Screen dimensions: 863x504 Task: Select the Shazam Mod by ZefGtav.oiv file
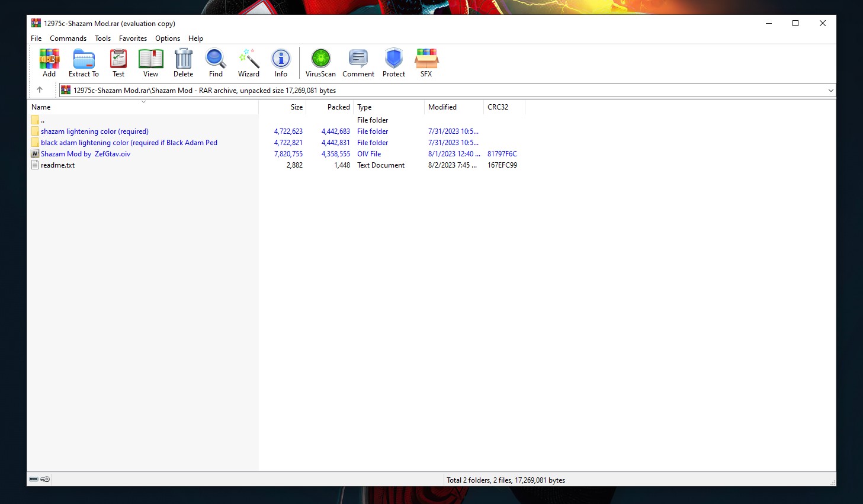point(85,153)
